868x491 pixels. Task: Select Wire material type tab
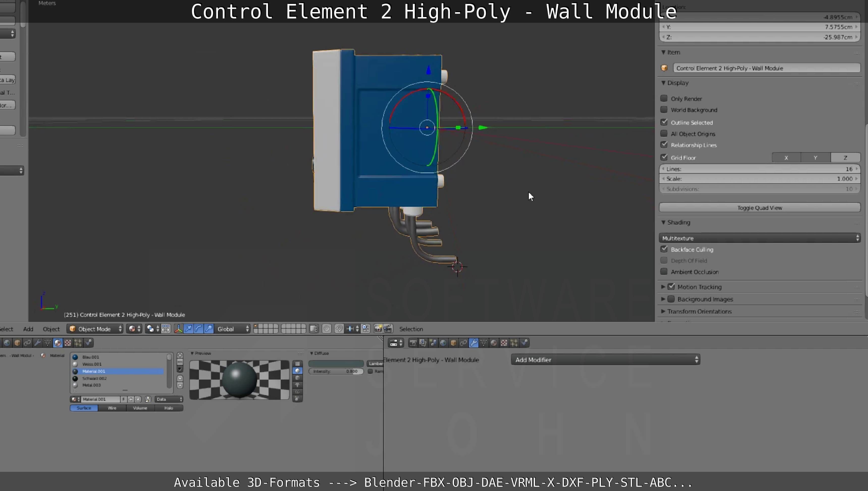[x=112, y=408]
